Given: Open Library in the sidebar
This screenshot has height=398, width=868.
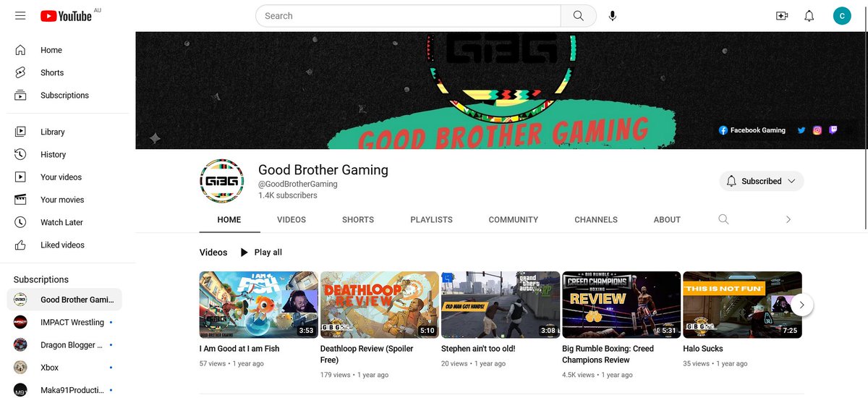Looking at the screenshot, I should coord(68,132).
